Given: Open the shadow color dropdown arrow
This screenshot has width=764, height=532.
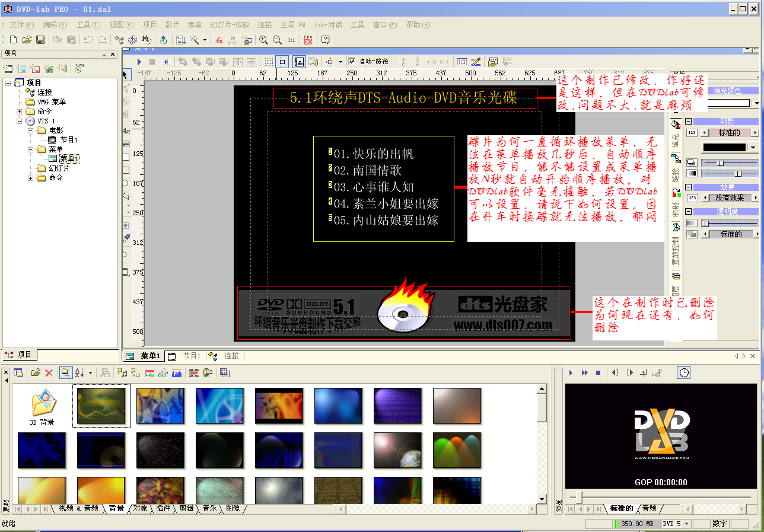Looking at the screenshot, I should point(753,148).
